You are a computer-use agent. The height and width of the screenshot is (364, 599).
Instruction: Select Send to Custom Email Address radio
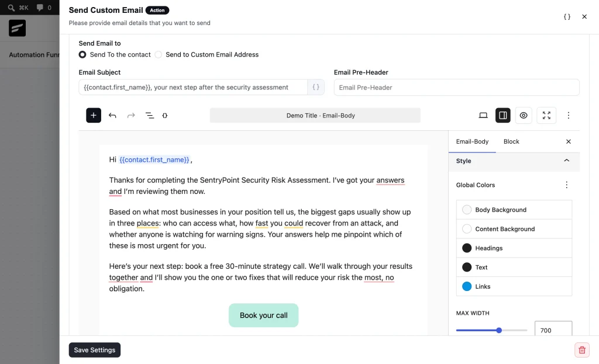coord(158,54)
